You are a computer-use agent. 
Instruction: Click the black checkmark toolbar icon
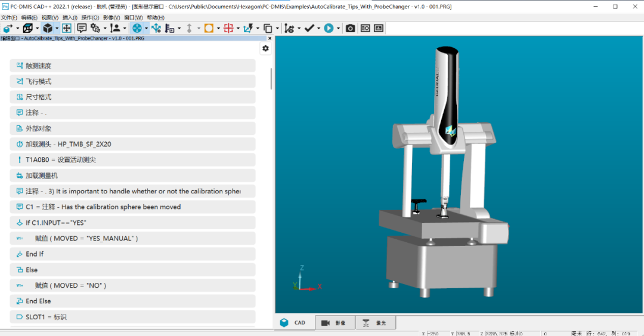click(309, 28)
